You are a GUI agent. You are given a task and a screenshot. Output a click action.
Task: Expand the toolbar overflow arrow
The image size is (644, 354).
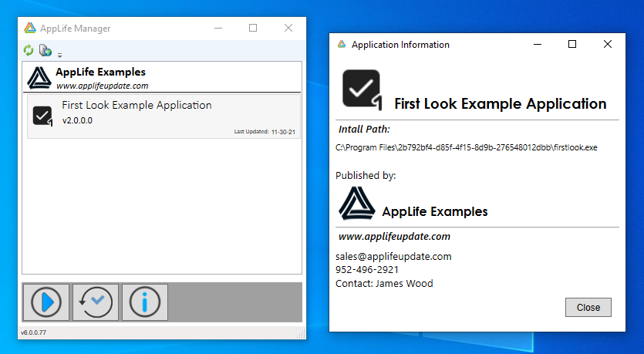(59, 55)
